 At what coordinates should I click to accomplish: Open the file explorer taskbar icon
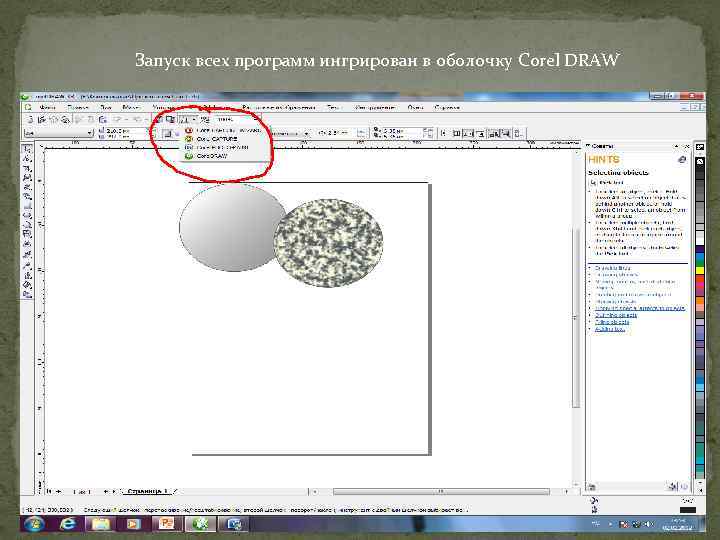(101, 524)
